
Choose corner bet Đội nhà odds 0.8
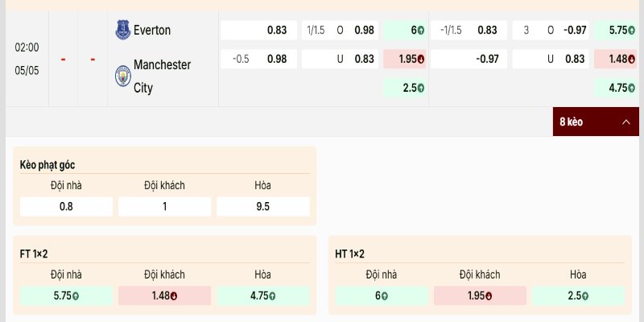coord(66,207)
